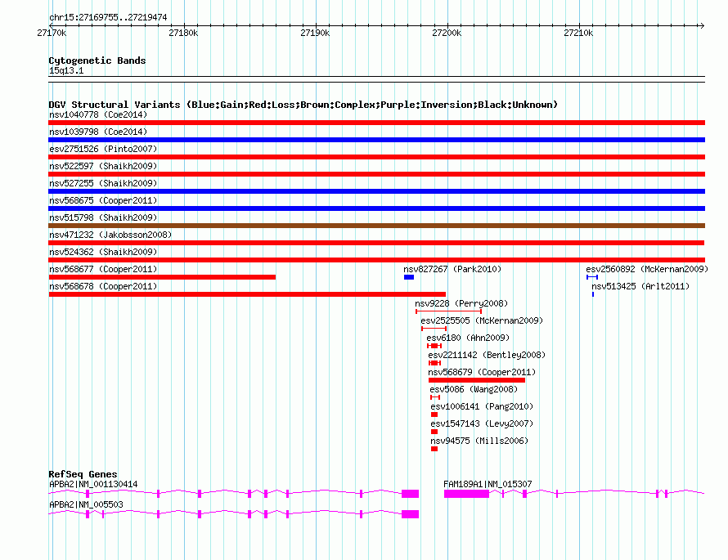This screenshot has height=560, width=728.
Task: Select variant label nsv515798 (Shaikh2009)
Action: (x=103, y=217)
